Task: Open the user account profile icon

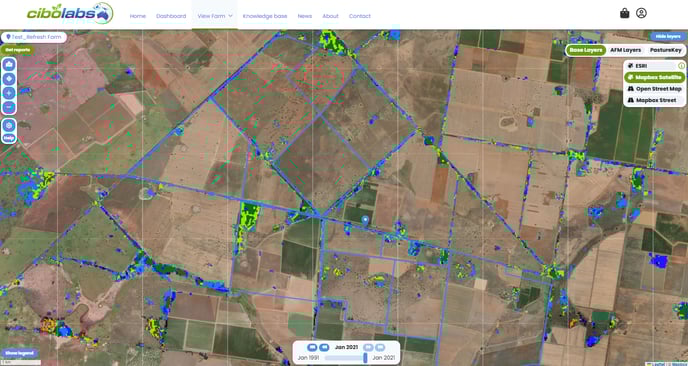Action: click(641, 13)
